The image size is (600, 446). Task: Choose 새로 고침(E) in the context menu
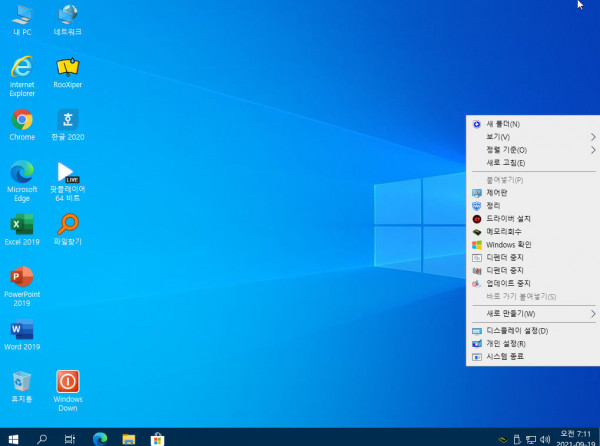[533, 163]
